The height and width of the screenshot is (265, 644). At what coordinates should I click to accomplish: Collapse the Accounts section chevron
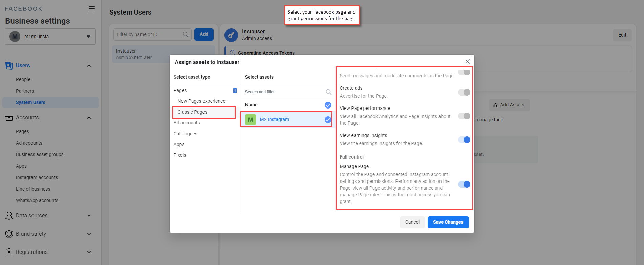pos(89,118)
